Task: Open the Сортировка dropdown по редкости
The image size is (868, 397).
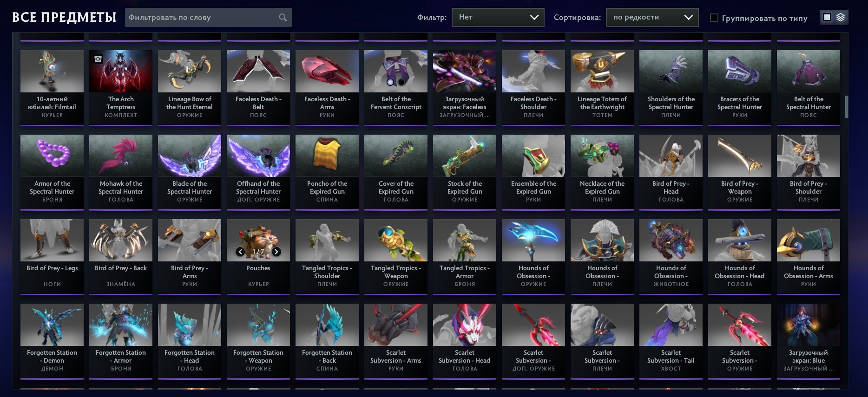Action: (x=652, y=17)
